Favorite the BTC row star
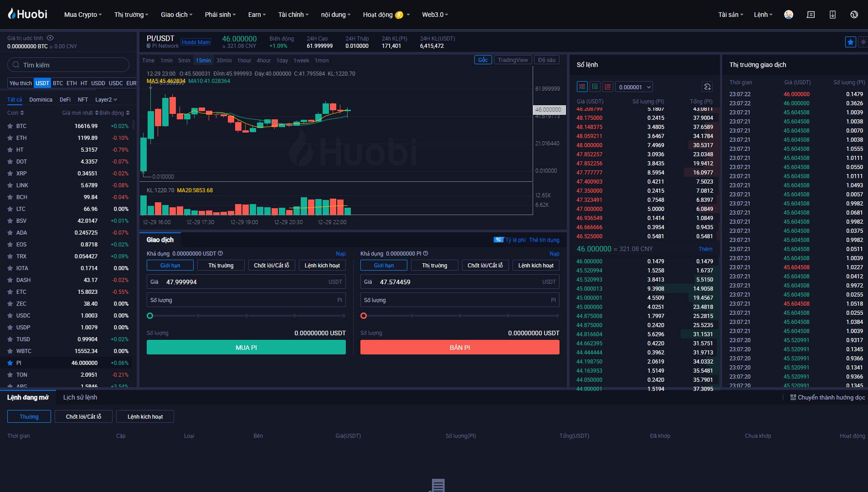 click(x=10, y=126)
